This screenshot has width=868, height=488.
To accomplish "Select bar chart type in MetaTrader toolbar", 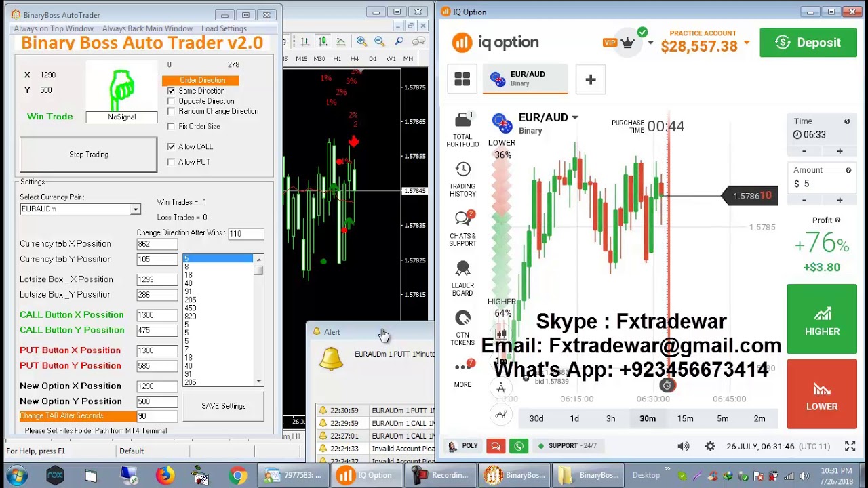I will [305, 42].
